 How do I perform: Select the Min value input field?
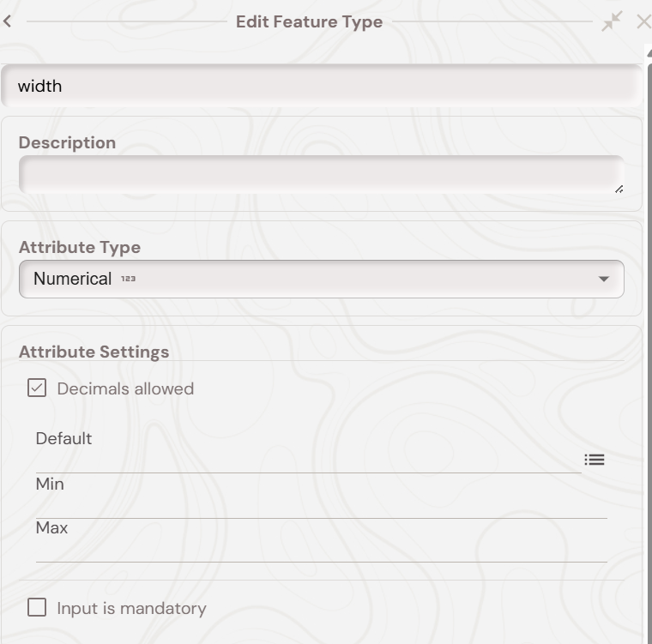coord(321,507)
